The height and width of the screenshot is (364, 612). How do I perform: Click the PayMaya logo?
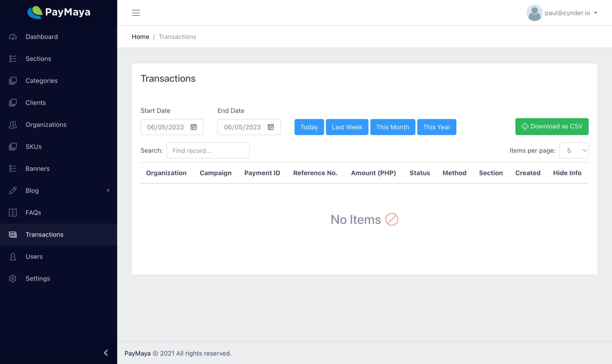point(59,12)
